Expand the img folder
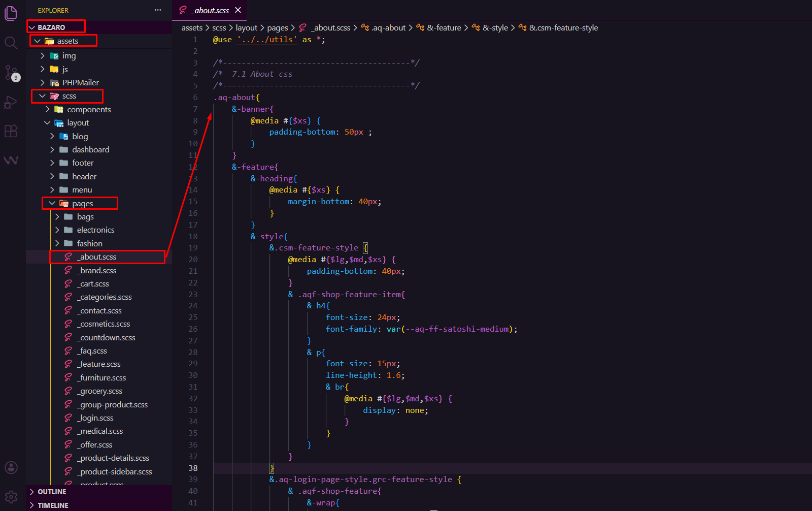The width and height of the screenshot is (812, 511). [69, 56]
